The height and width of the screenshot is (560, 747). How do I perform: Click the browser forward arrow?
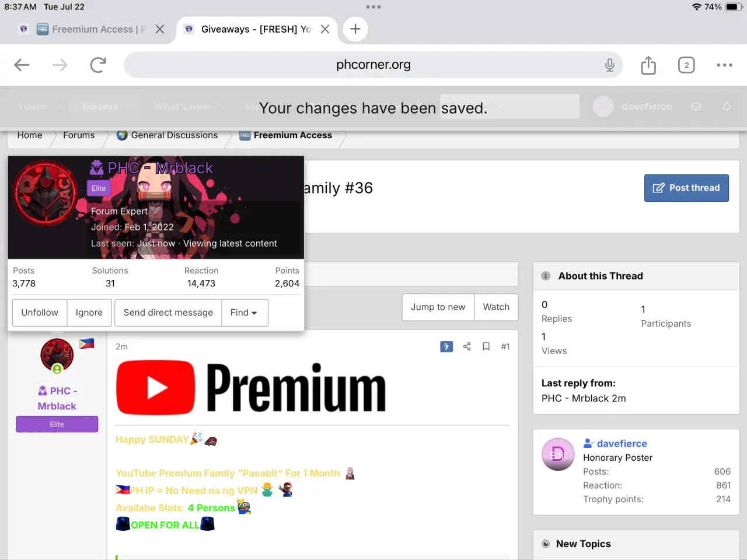pyautogui.click(x=60, y=65)
